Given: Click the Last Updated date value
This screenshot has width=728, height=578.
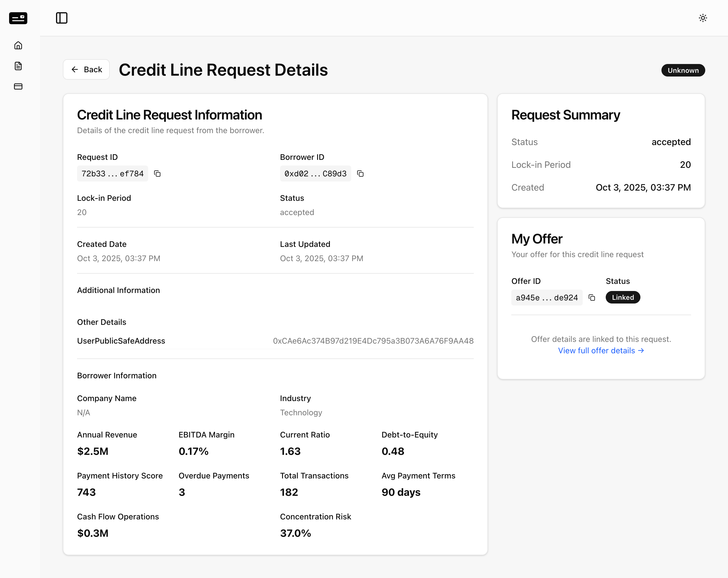Looking at the screenshot, I should (321, 259).
